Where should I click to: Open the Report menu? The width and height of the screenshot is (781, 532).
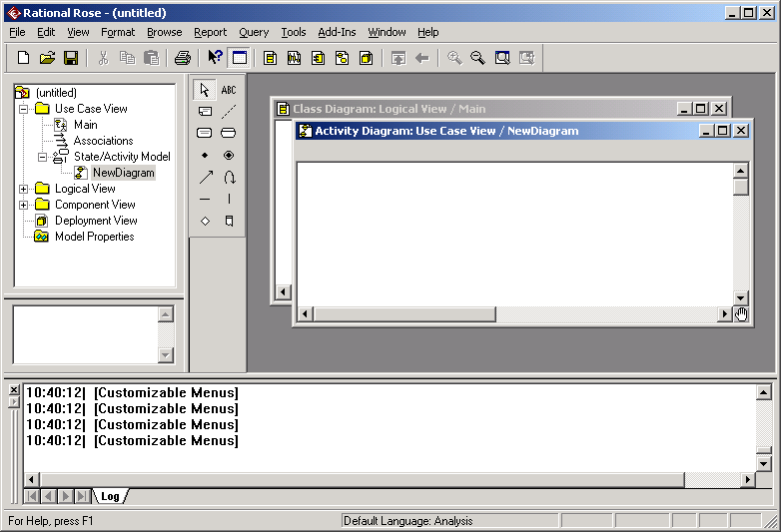click(x=210, y=32)
